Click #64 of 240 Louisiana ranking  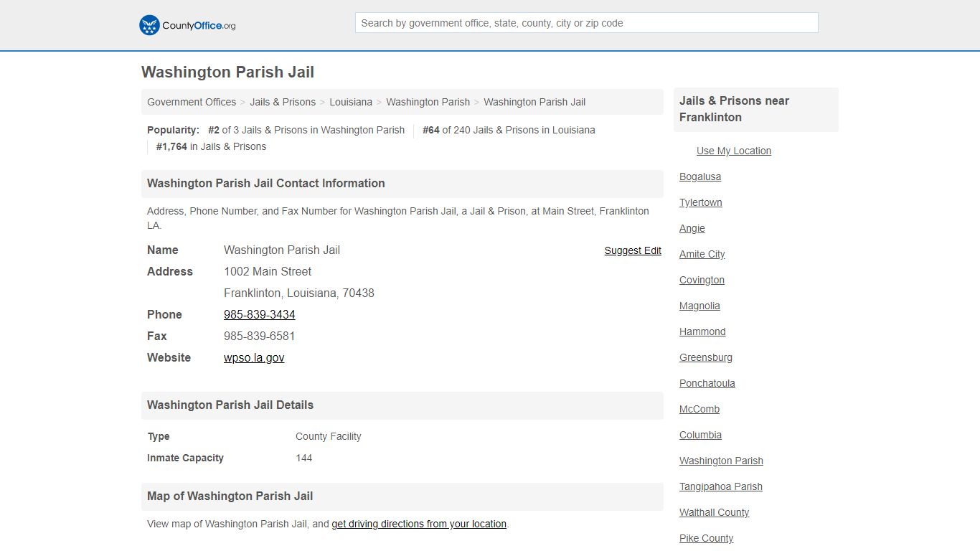pyautogui.click(x=509, y=130)
